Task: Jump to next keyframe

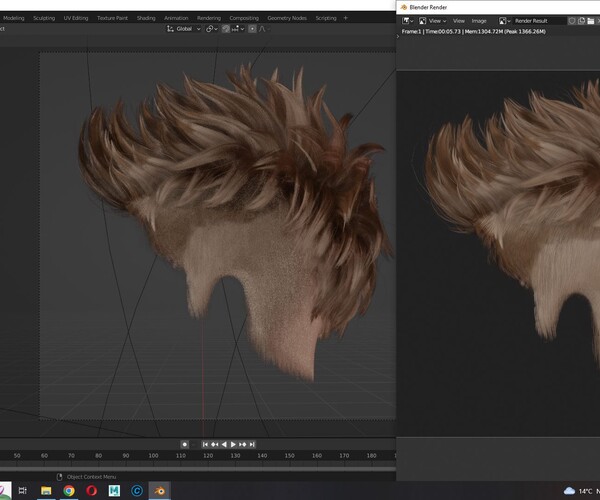Action: [243, 444]
